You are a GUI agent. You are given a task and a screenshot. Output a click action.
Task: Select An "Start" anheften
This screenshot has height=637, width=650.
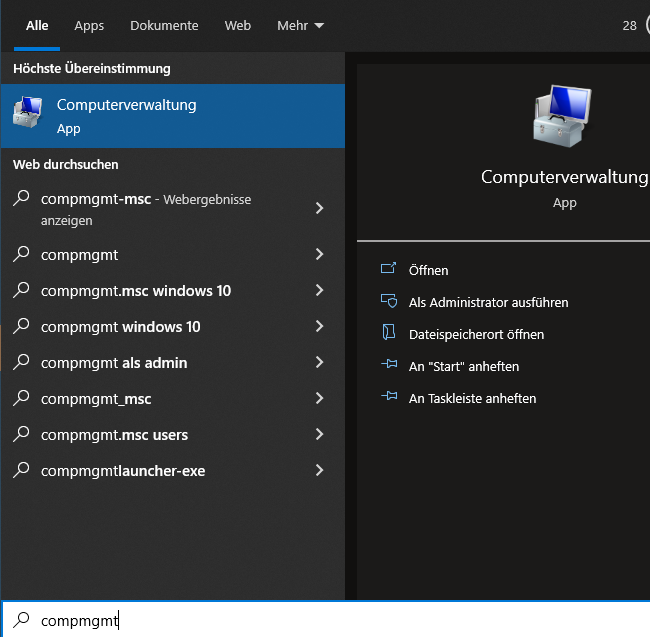click(464, 366)
